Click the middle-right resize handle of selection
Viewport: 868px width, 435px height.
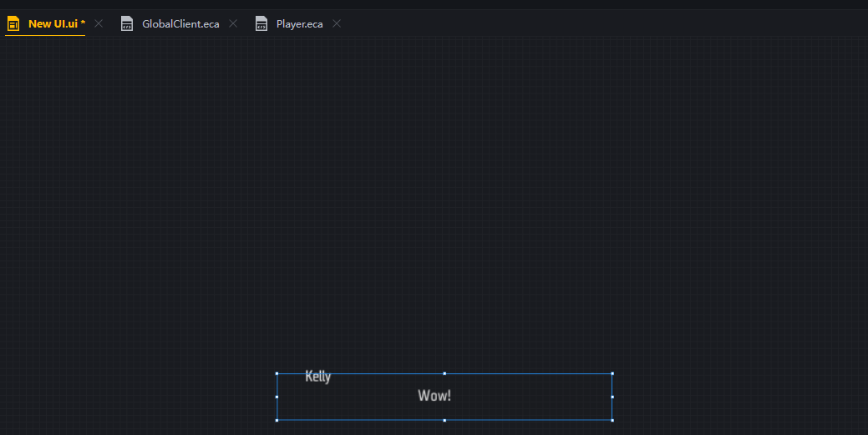tap(612, 397)
